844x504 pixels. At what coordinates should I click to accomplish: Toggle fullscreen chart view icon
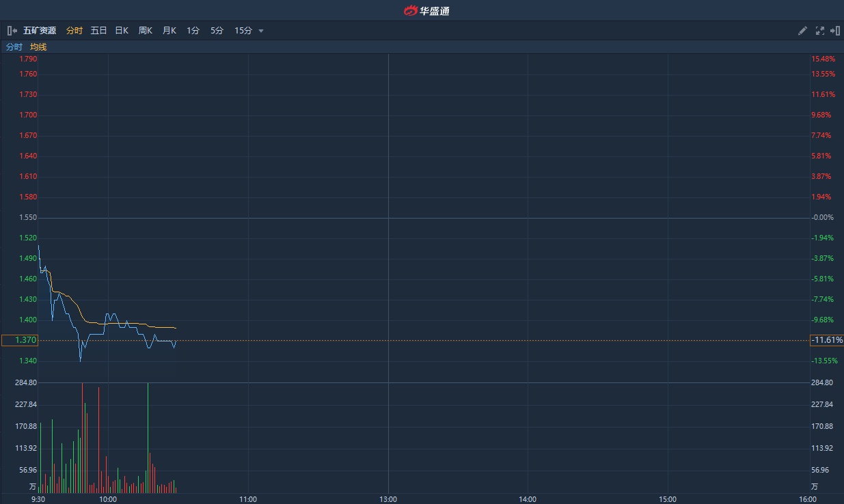819,31
